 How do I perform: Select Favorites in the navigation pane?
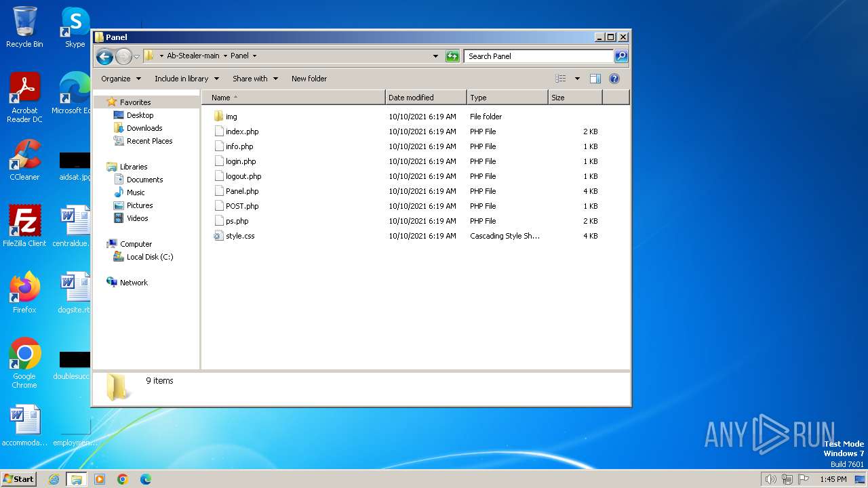click(x=135, y=102)
